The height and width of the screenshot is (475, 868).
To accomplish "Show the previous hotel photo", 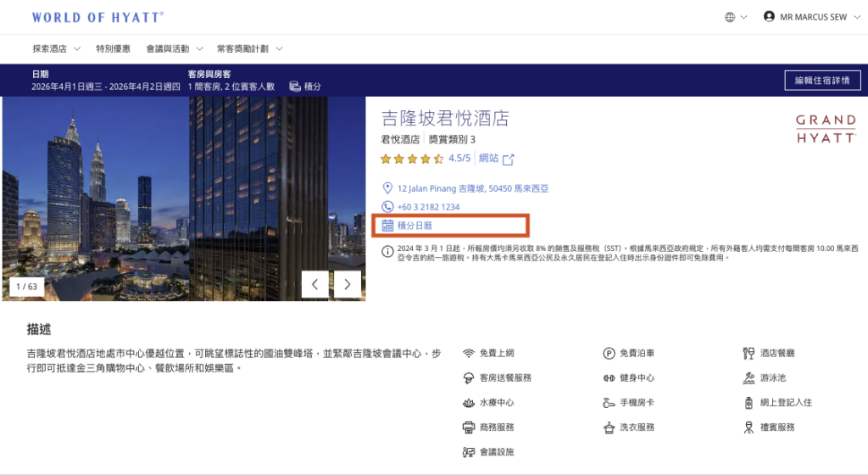I will click(315, 284).
